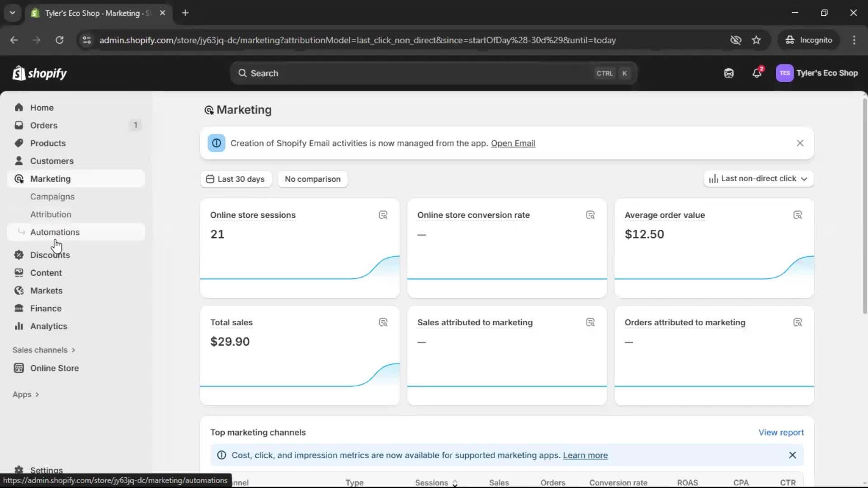
Task: Click the Marketing page heading icon
Action: [x=209, y=110]
